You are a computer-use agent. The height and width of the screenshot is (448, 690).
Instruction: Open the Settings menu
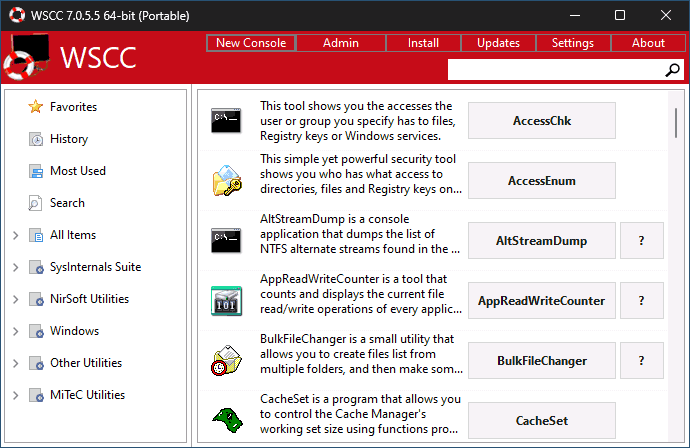pyautogui.click(x=573, y=43)
